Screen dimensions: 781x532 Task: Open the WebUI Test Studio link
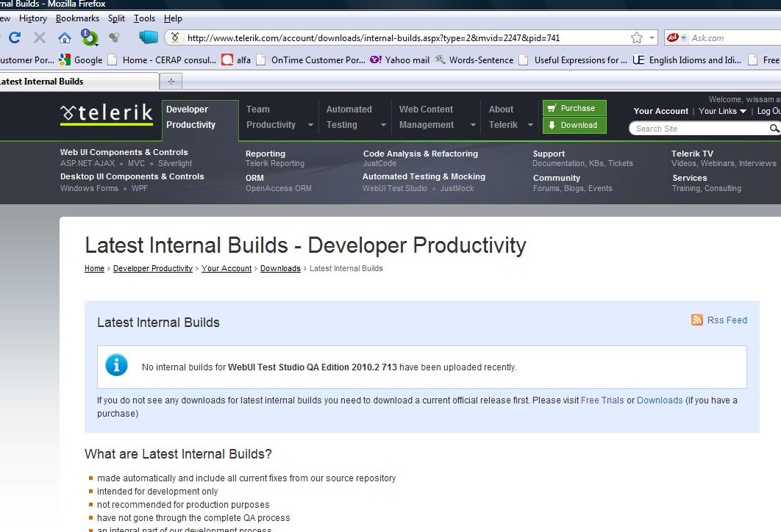tap(394, 188)
